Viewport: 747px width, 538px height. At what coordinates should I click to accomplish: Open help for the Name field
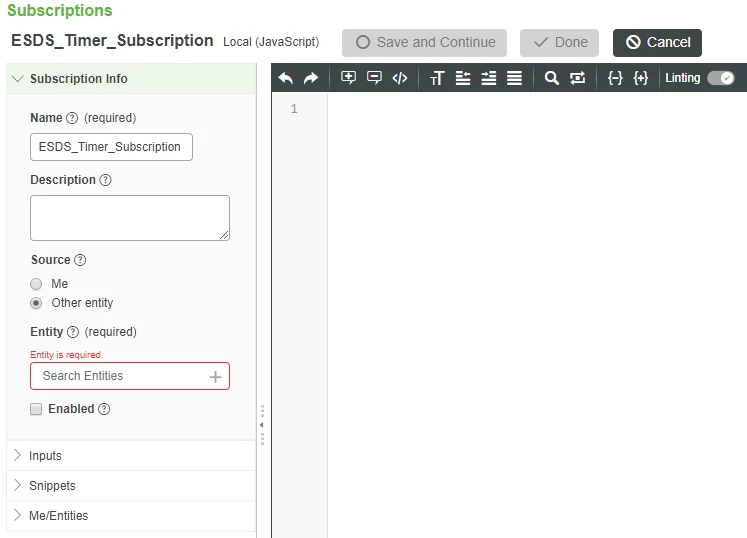[72, 118]
